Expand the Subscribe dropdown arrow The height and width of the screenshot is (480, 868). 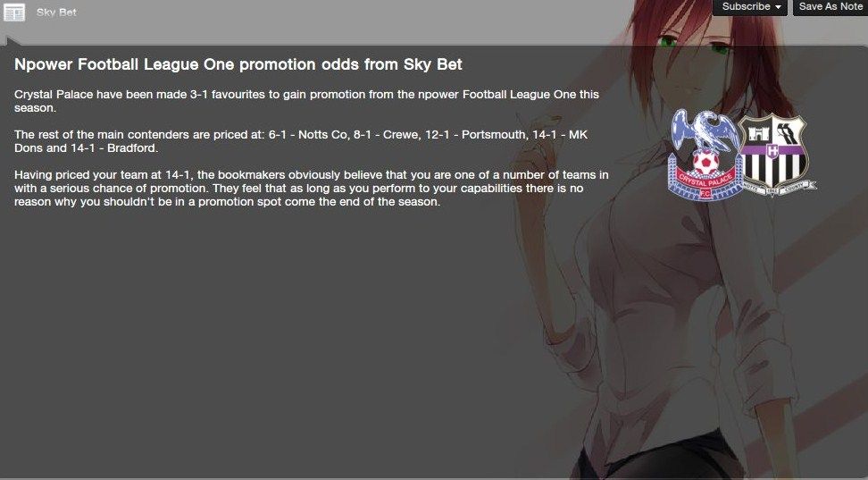click(778, 7)
